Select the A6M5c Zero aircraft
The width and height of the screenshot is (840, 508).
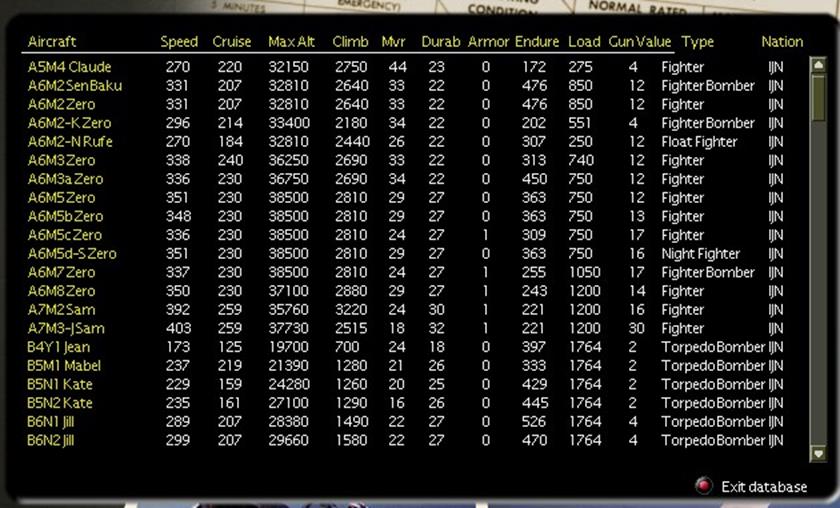(x=65, y=235)
